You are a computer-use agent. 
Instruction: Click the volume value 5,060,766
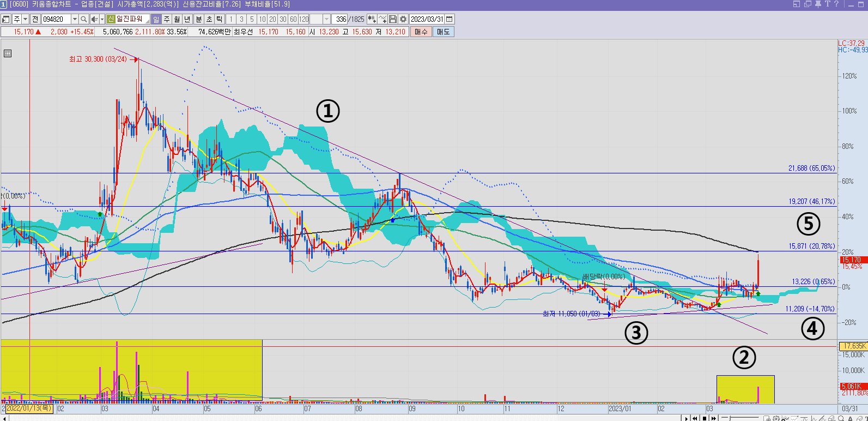[118, 32]
